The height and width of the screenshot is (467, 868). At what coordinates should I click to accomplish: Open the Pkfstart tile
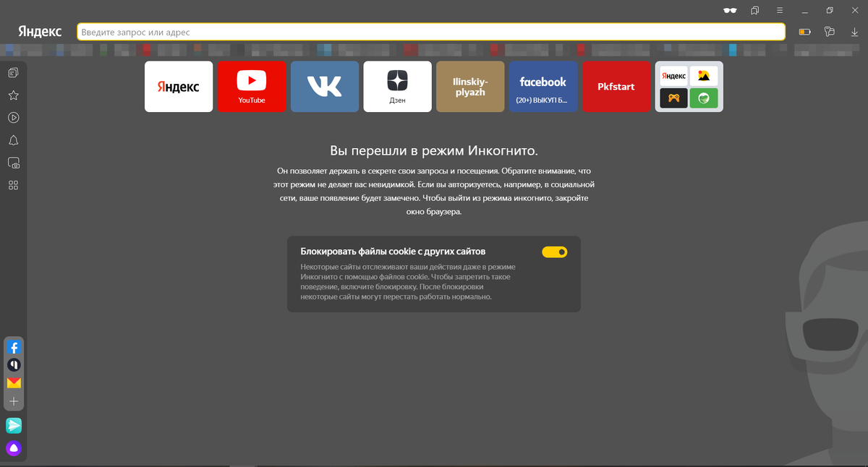pyautogui.click(x=616, y=87)
